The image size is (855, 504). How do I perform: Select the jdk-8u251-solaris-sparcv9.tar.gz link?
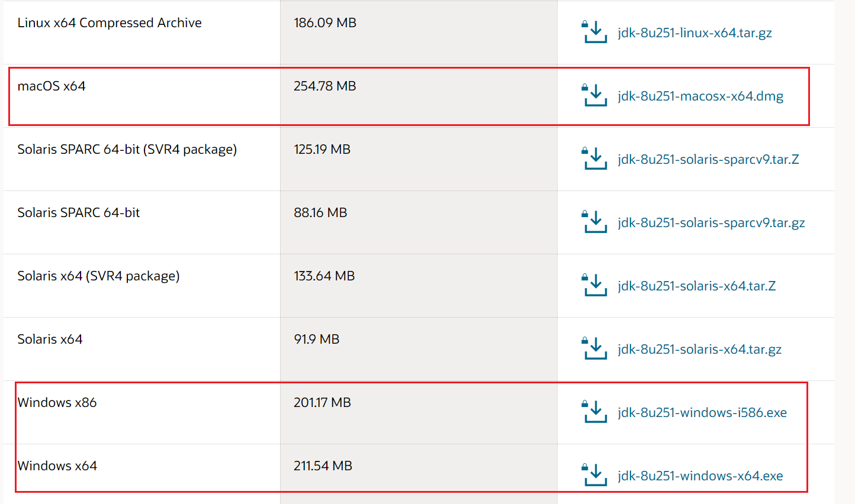tap(711, 223)
